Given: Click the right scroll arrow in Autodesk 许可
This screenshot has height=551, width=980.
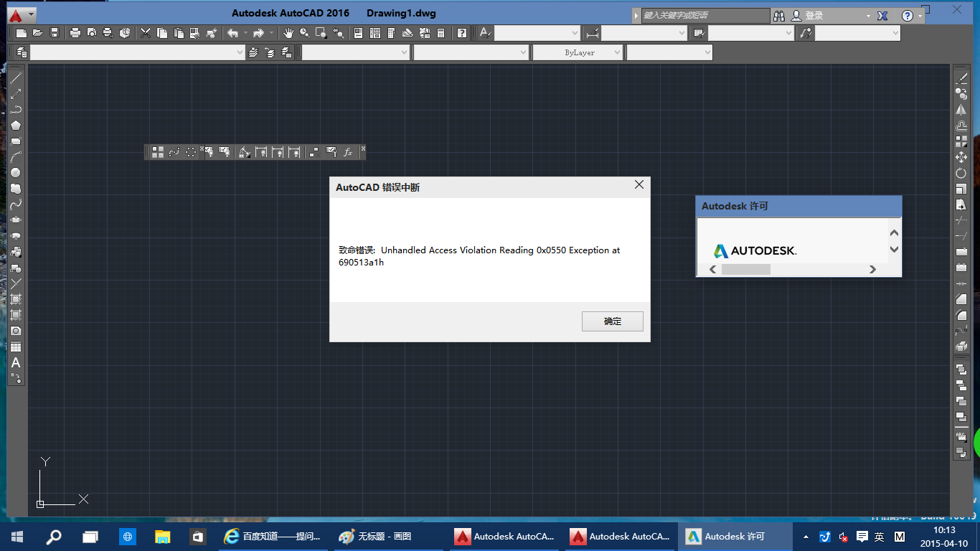Looking at the screenshot, I should point(872,269).
